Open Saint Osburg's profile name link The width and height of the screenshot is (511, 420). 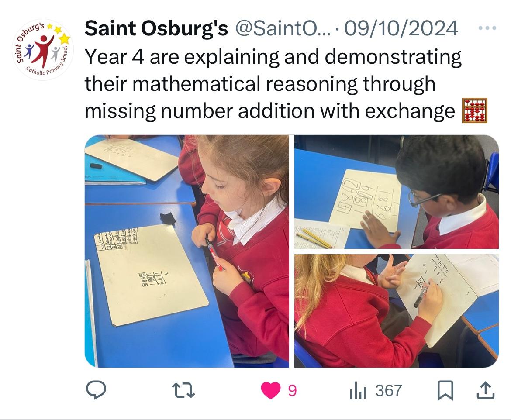tap(156, 28)
